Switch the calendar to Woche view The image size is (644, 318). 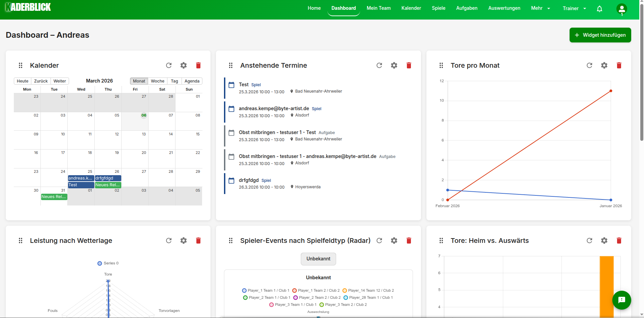(157, 81)
